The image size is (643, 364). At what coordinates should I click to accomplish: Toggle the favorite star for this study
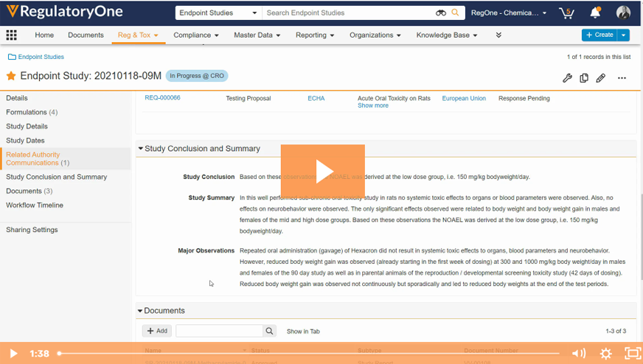point(11,76)
